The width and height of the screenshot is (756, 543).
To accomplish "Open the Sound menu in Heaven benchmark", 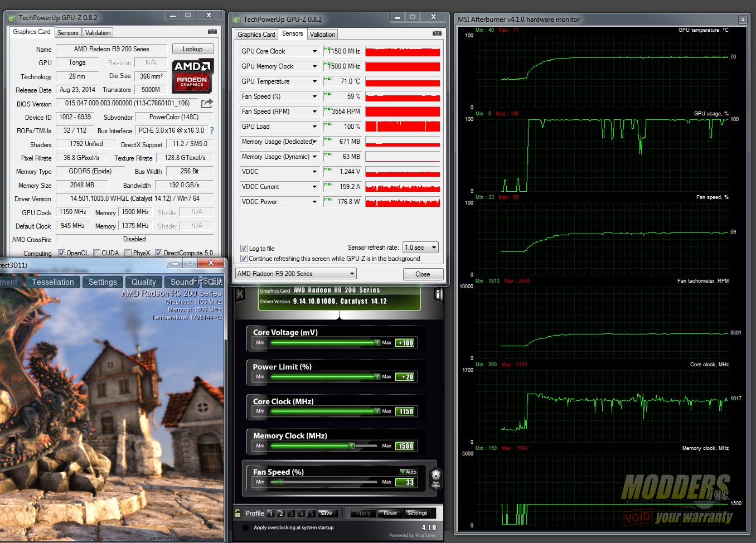I will click(x=182, y=282).
